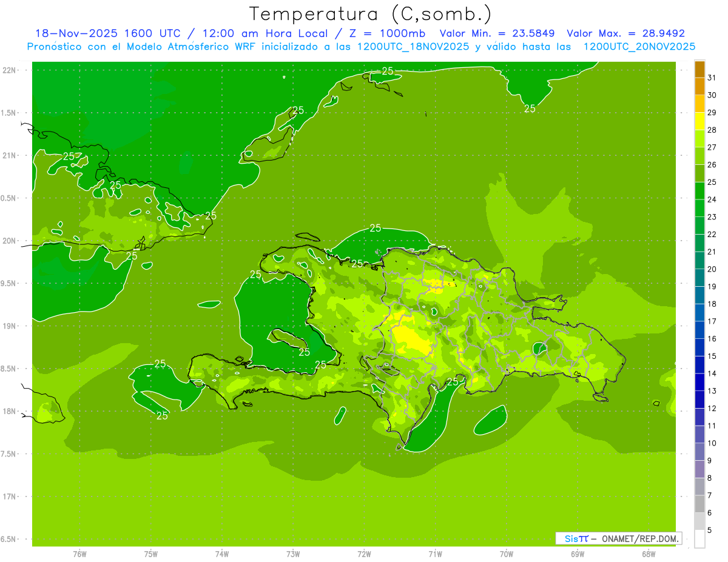The image size is (728, 562).
Task: Click the '75W' longitude axis label
Action: coord(150,554)
